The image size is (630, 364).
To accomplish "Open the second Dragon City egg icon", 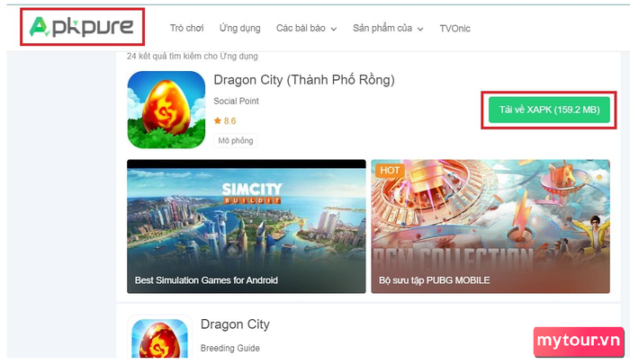I will click(160, 338).
